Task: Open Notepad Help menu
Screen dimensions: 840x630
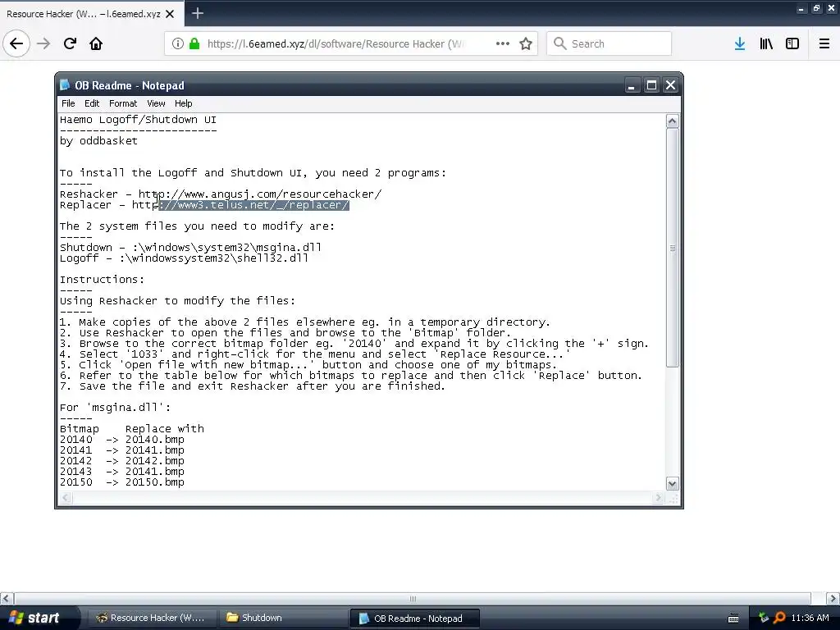Action: (x=183, y=103)
